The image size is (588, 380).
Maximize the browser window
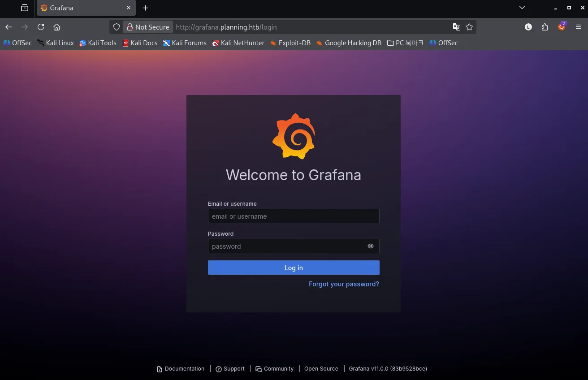tap(569, 8)
